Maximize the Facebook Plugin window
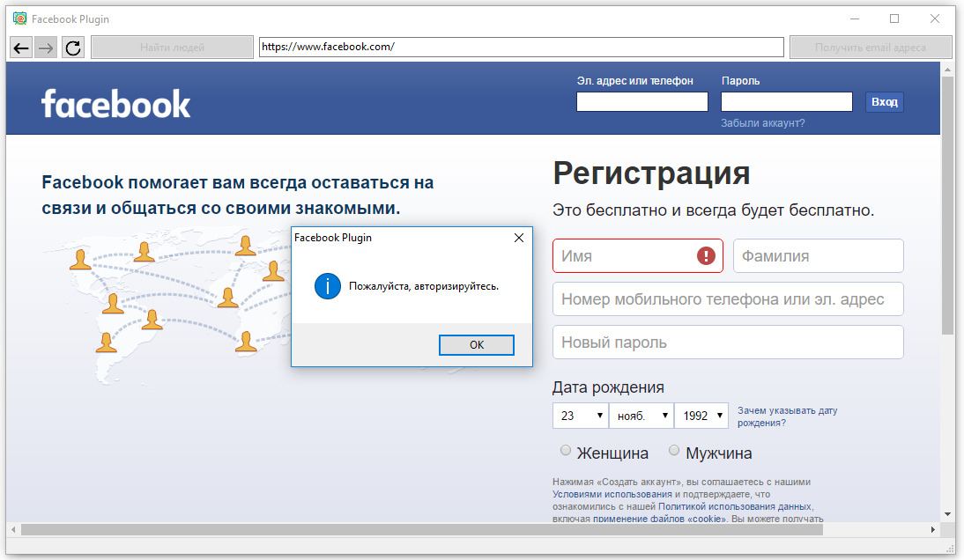964x560 pixels. pos(894,19)
